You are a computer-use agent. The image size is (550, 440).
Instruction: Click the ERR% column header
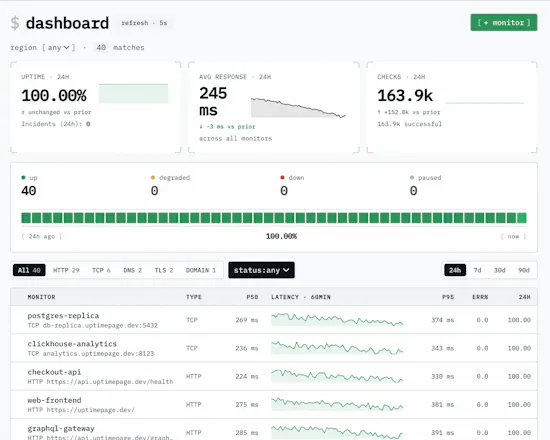(480, 297)
